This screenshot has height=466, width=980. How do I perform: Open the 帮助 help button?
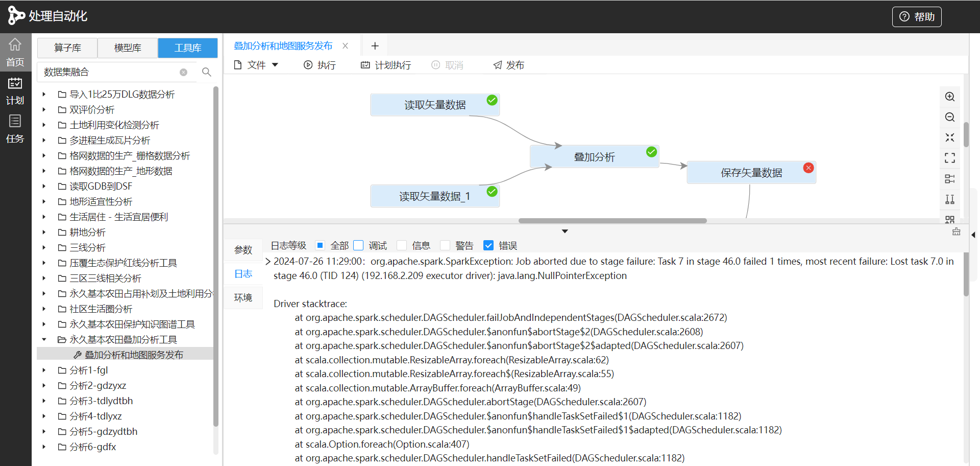[x=917, y=17]
